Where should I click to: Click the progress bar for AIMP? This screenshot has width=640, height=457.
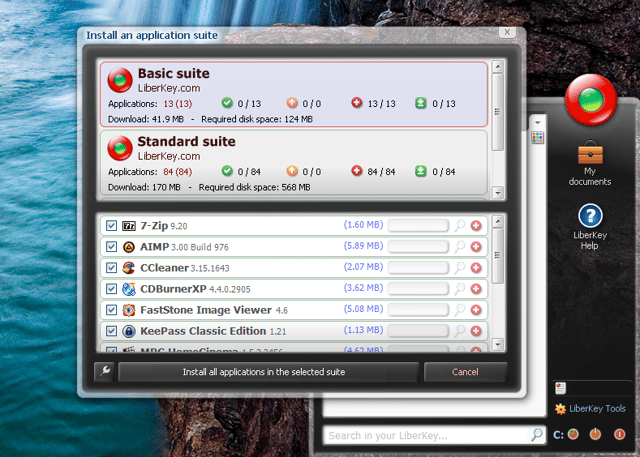point(418,246)
